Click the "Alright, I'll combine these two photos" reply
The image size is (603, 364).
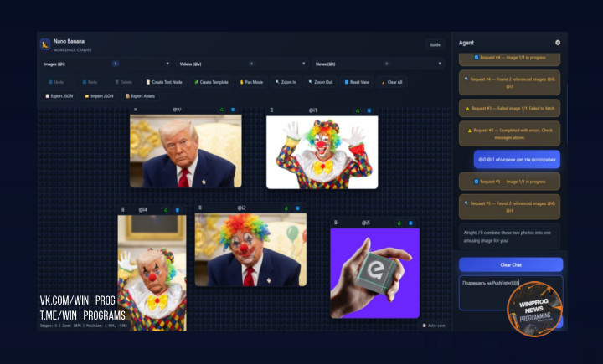(509, 236)
